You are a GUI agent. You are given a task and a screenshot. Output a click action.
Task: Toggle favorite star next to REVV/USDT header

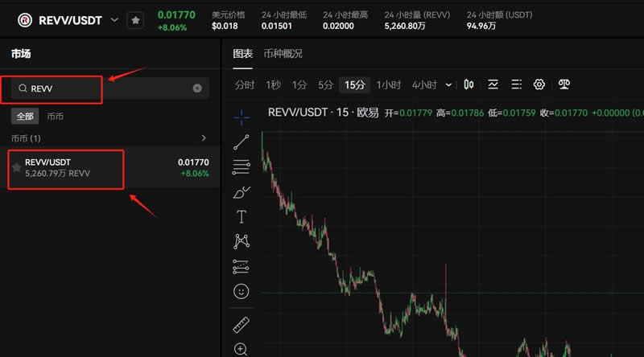click(135, 20)
